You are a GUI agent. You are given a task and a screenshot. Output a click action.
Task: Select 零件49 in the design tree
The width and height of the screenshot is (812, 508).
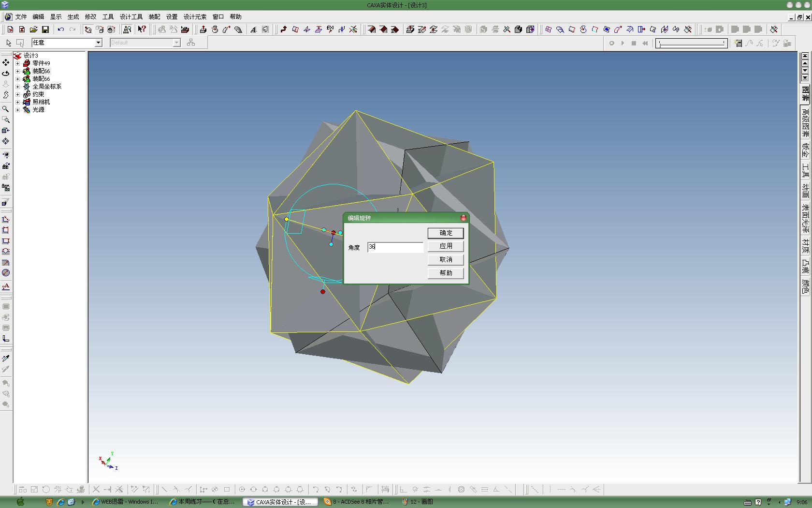[41, 63]
